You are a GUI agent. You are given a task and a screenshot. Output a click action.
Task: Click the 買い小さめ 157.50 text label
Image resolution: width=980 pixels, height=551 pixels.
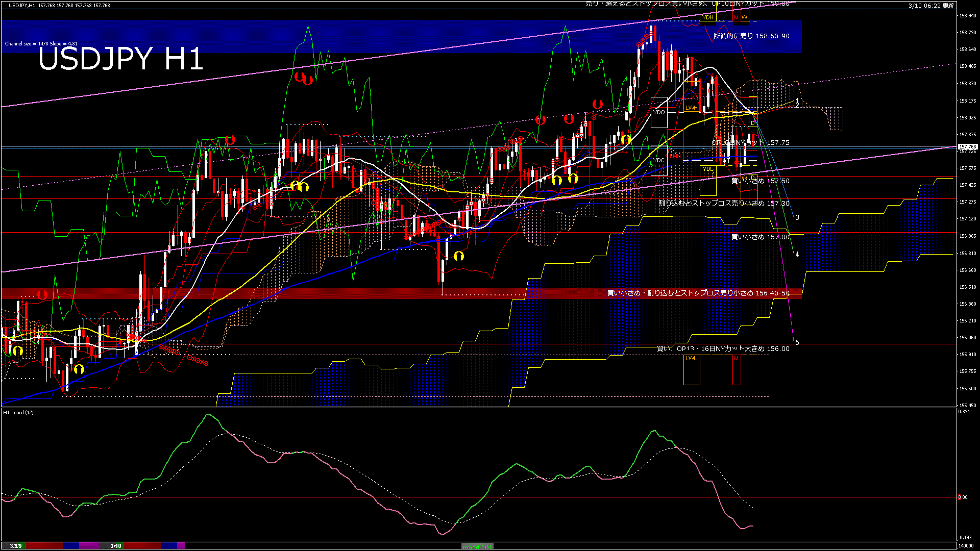(x=760, y=181)
